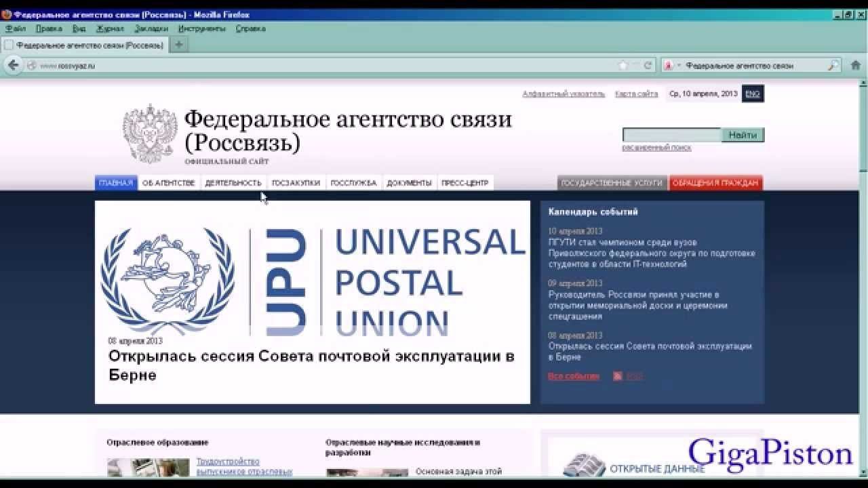Open the ДОКУМЕНТЫ navigation item

(x=409, y=183)
